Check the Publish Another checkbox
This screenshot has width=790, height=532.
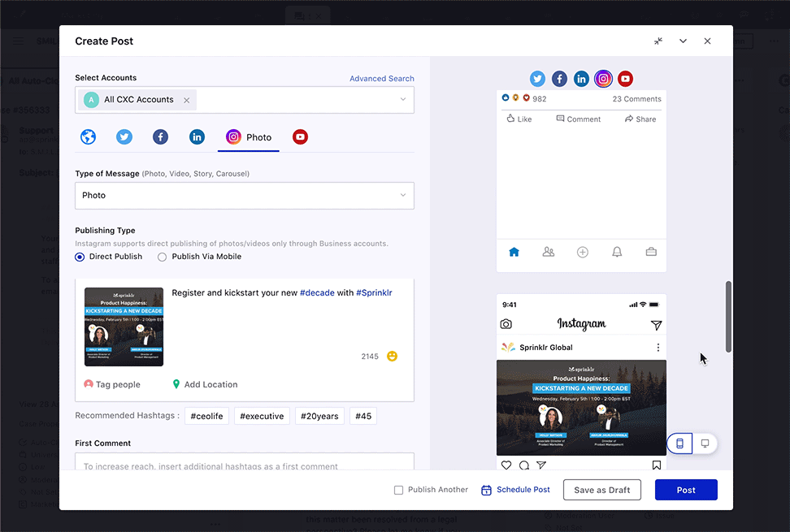coord(398,490)
